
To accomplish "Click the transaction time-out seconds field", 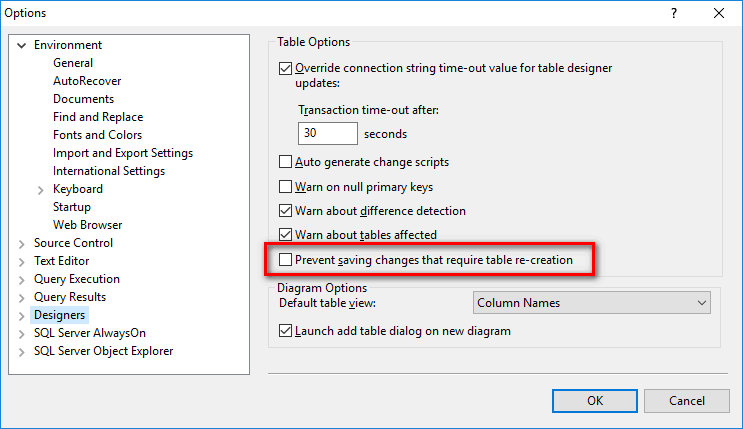I will [328, 133].
